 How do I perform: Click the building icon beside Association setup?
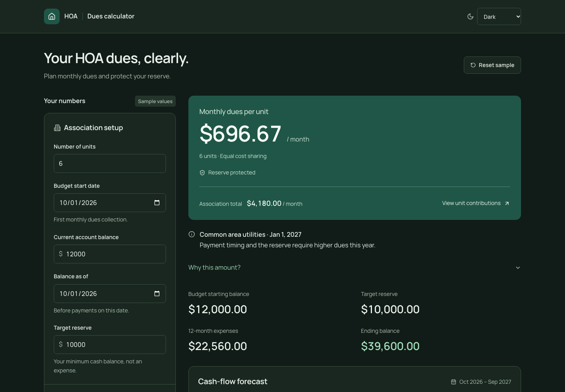pyautogui.click(x=57, y=128)
